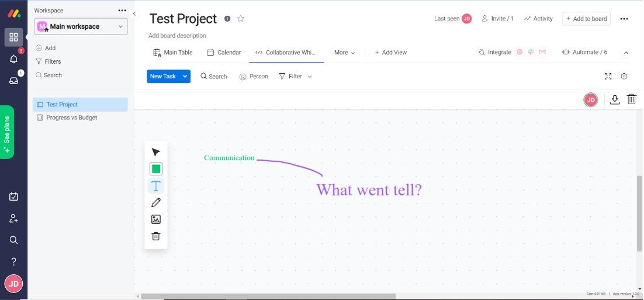Image resolution: width=644 pixels, height=300 pixels.
Task: Star the Test Project board as favorite
Action: click(x=241, y=19)
